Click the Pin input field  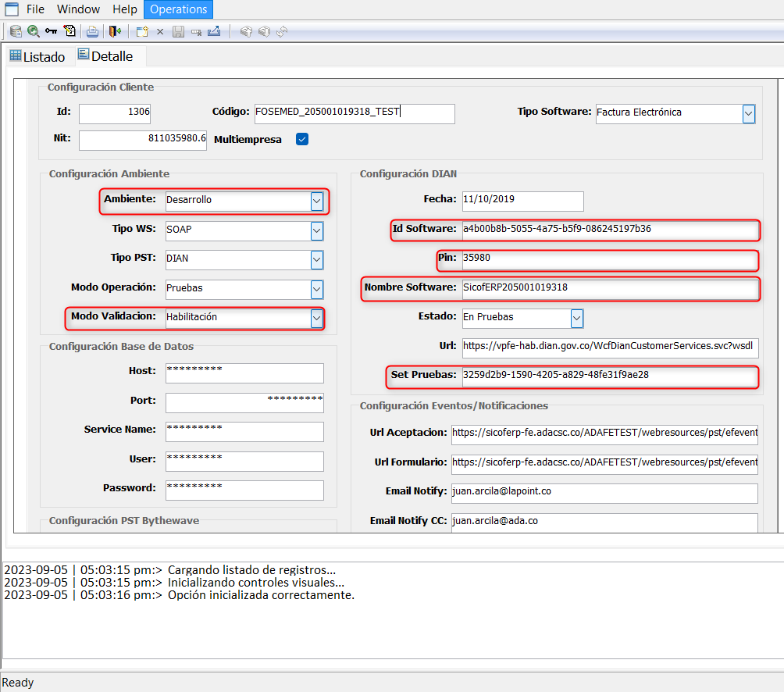click(x=608, y=259)
